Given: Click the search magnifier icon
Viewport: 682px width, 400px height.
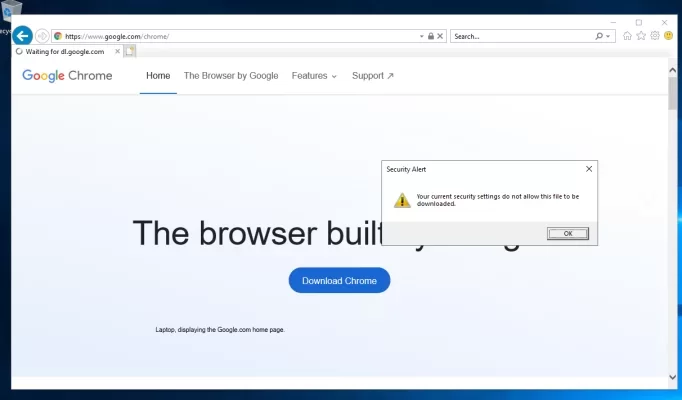Looking at the screenshot, I should 600,36.
